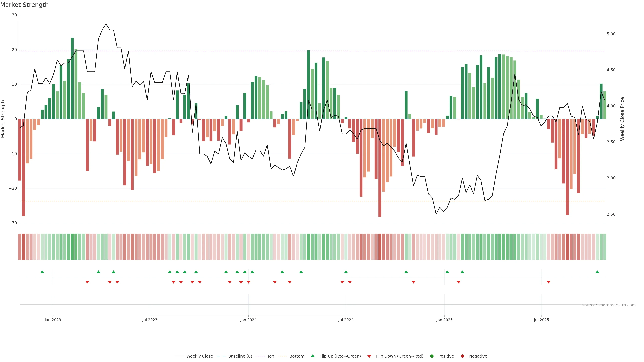The height and width of the screenshot is (362, 644).
Task: Click the Market Strength chart title
Action: click(x=24, y=5)
